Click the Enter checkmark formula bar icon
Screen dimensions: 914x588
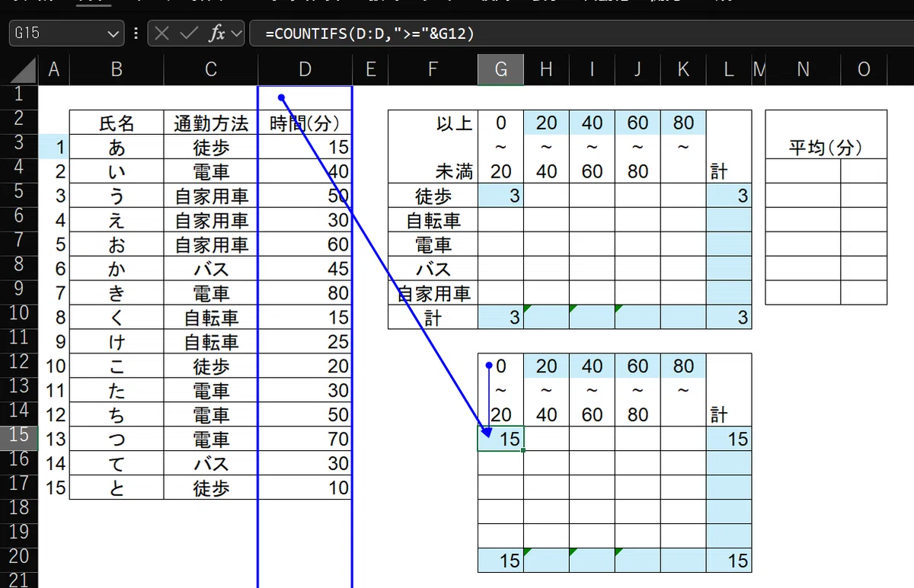coord(187,34)
